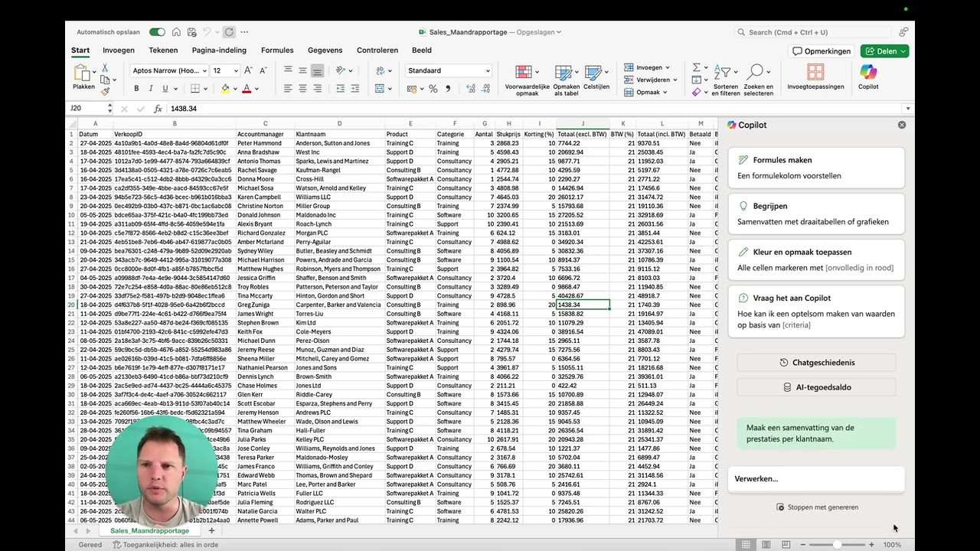This screenshot has height=551, width=980.
Task: Toggle bottom vertical alignment
Action: click(x=317, y=70)
